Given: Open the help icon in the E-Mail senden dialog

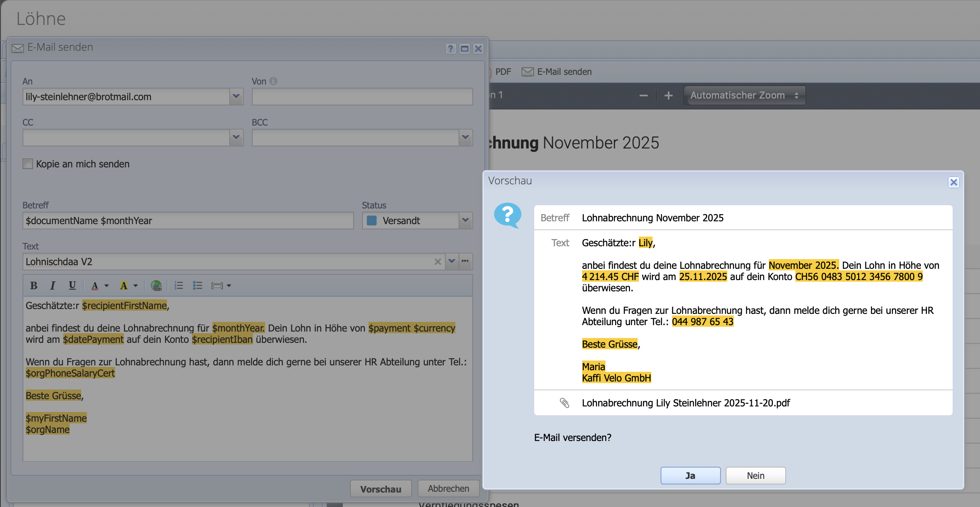Looking at the screenshot, I should coord(451,49).
